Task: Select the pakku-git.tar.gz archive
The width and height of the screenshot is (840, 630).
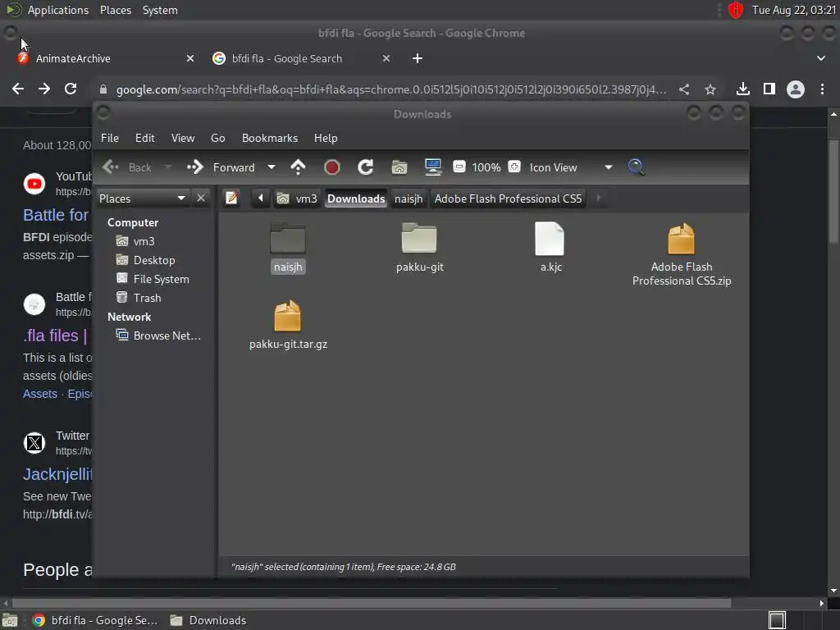Action: (x=288, y=316)
